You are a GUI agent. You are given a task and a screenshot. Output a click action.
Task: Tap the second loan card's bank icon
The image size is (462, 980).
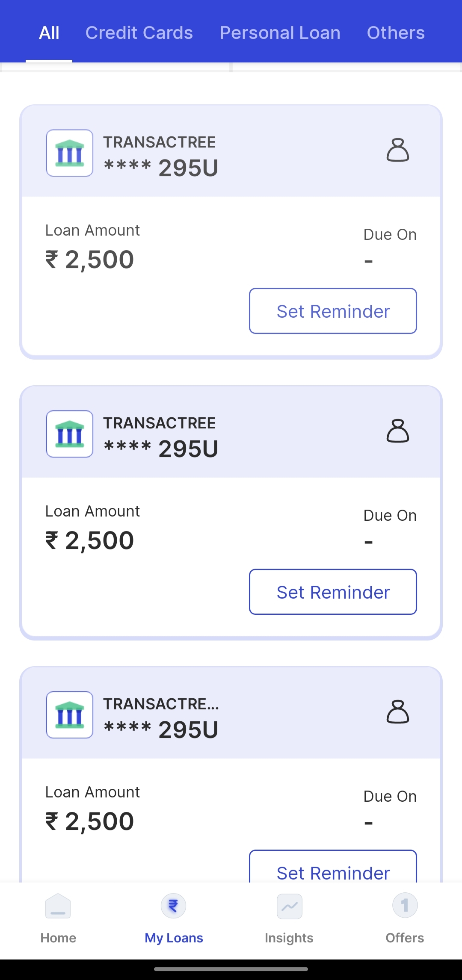[70, 434]
